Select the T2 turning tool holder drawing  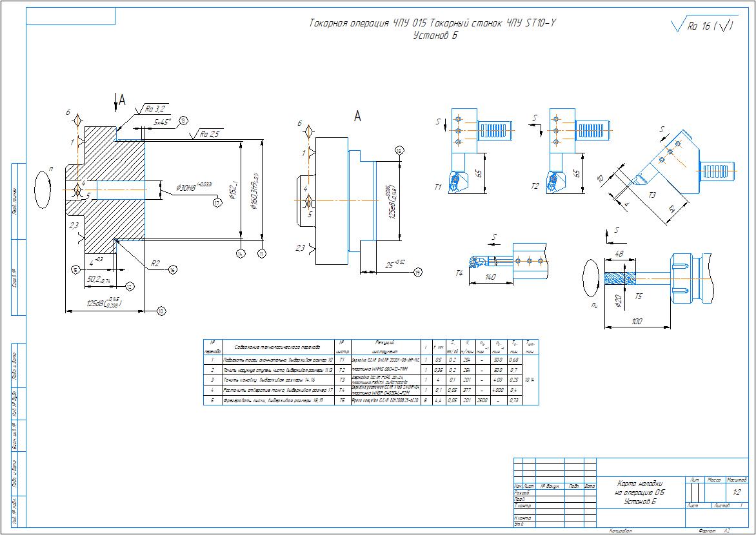point(577,151)
